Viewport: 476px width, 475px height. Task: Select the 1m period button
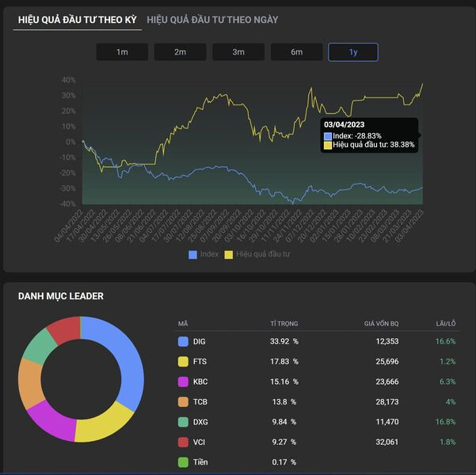[x=121, y=52]
